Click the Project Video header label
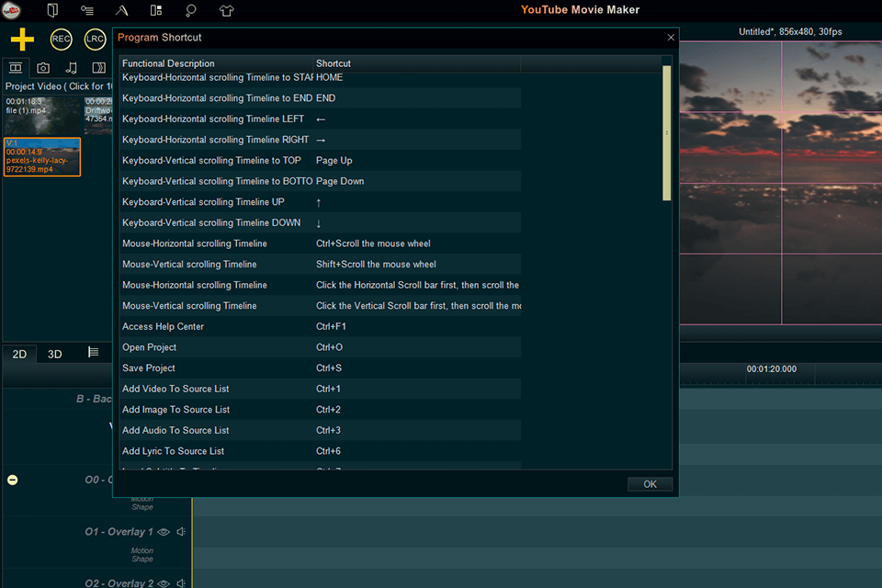 (x=59, y=86)
